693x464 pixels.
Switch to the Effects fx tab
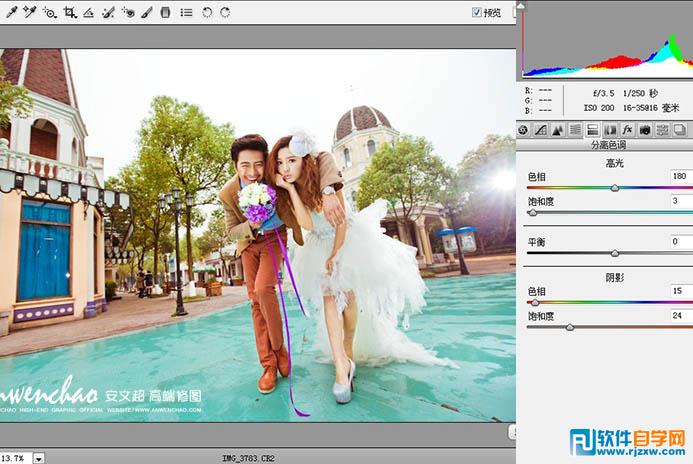pyautogui.click(x=627, y=130)
